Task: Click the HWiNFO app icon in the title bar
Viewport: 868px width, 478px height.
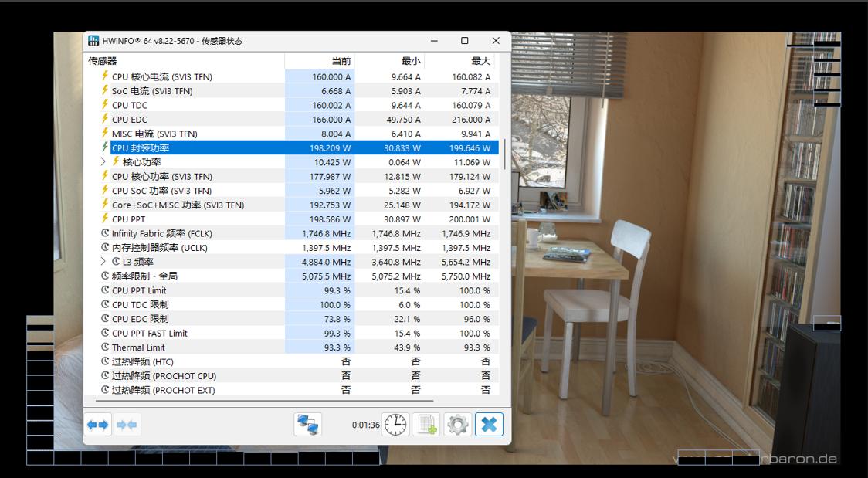Action: pyautogui.click(x=93, y=41)
